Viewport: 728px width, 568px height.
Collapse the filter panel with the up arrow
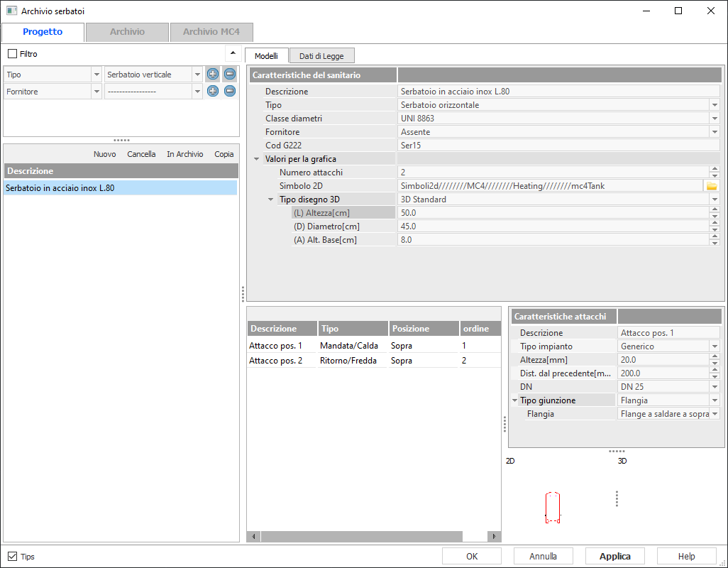pyautogui.click(x=232, y=54)
